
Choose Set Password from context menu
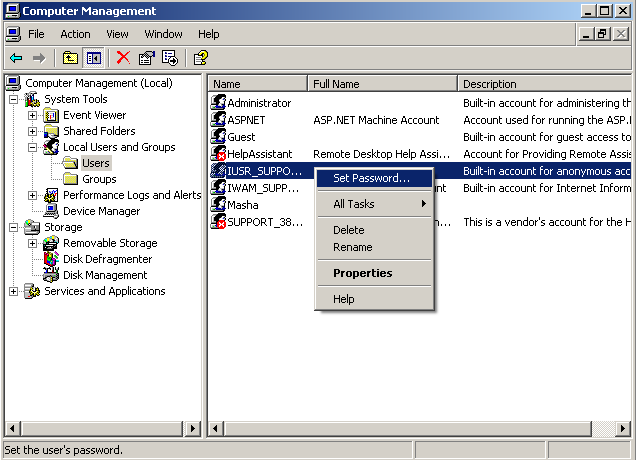point(374,178)
